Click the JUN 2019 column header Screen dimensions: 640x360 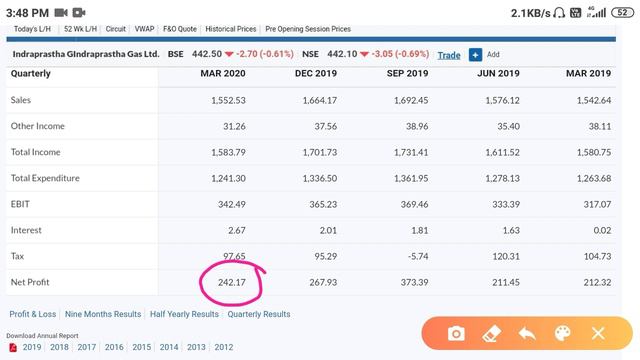[x=498, y=73]
